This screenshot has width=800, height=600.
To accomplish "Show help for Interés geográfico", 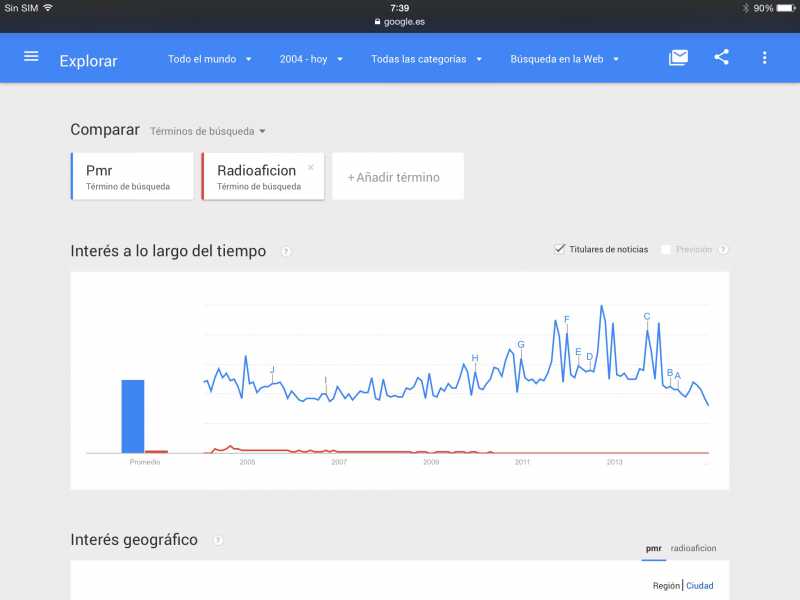I will 218,540.
